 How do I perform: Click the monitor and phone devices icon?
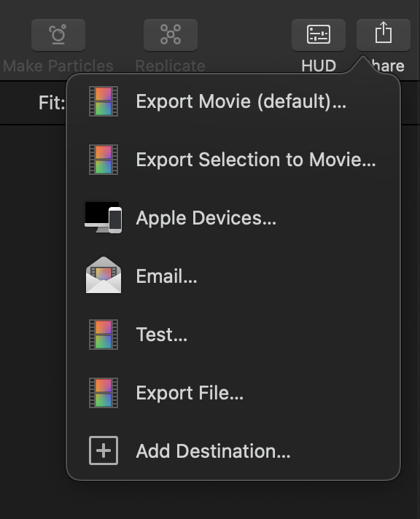(104, 217)
